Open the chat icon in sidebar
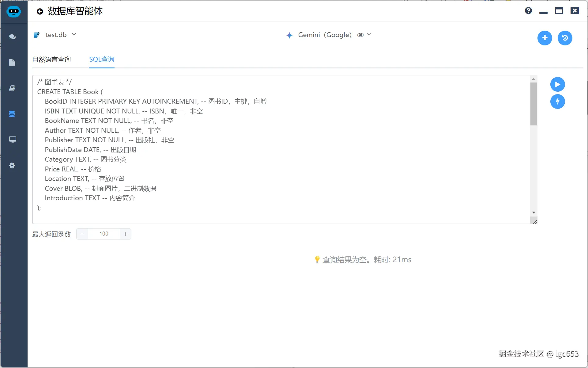This screenshot has height=368, width=588. click(x=12, y=37)
